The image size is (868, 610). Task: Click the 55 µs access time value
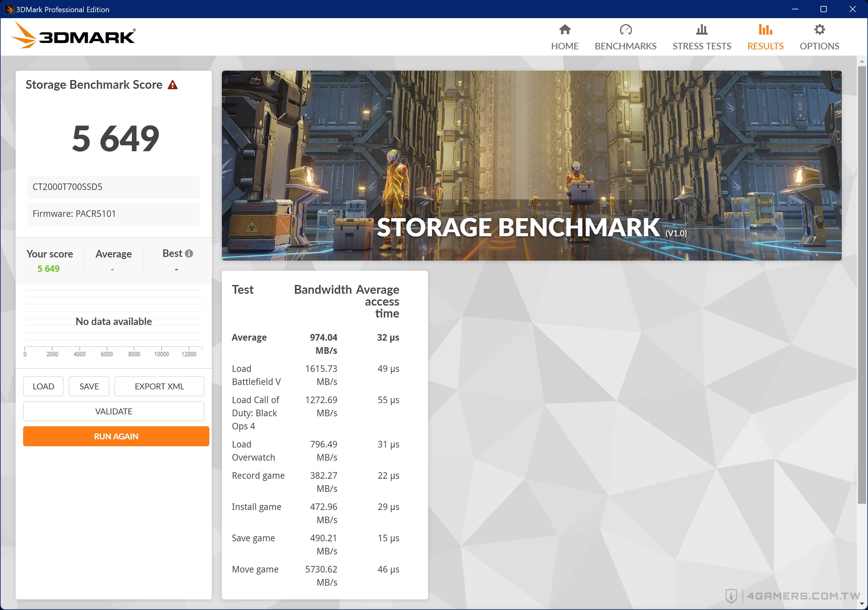pos(388,400)
